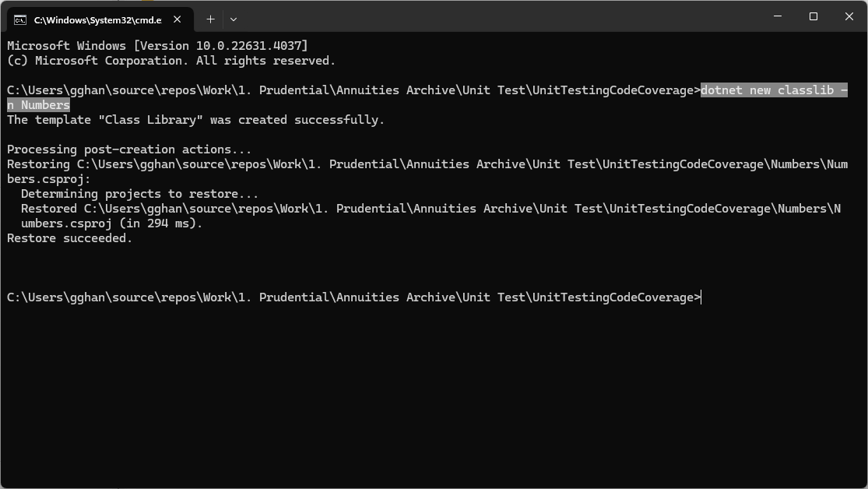Image resolution: width=868 pixels, height=489 pixels.
Task: Click the "Class Library" created successfully message
Action: (x=195, y=120)
